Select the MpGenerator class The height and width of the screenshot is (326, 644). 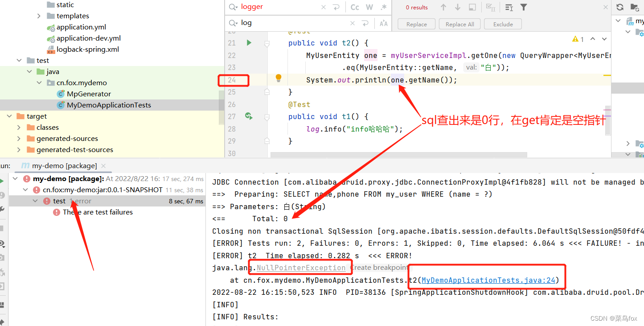(89, 94)
